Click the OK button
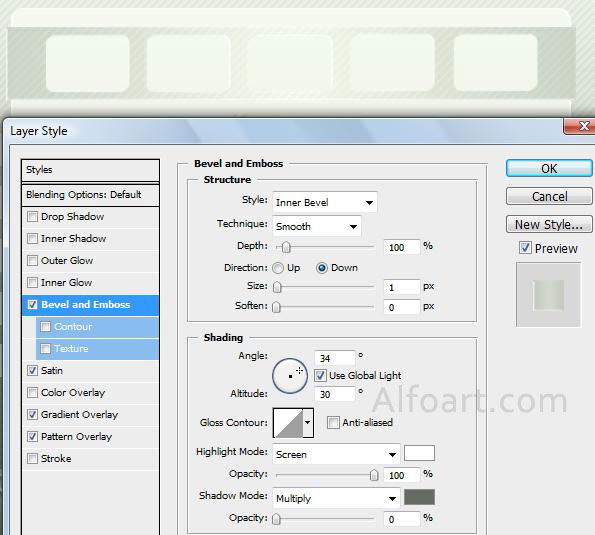Screen dimensions: 595x535 [x=549, y=168]
